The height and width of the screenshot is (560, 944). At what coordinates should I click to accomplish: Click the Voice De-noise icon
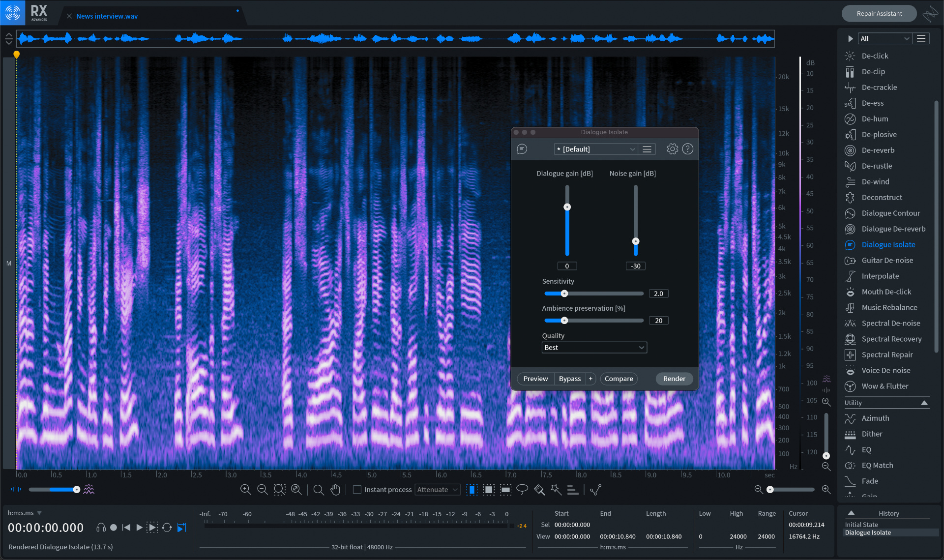click(850, 370)
